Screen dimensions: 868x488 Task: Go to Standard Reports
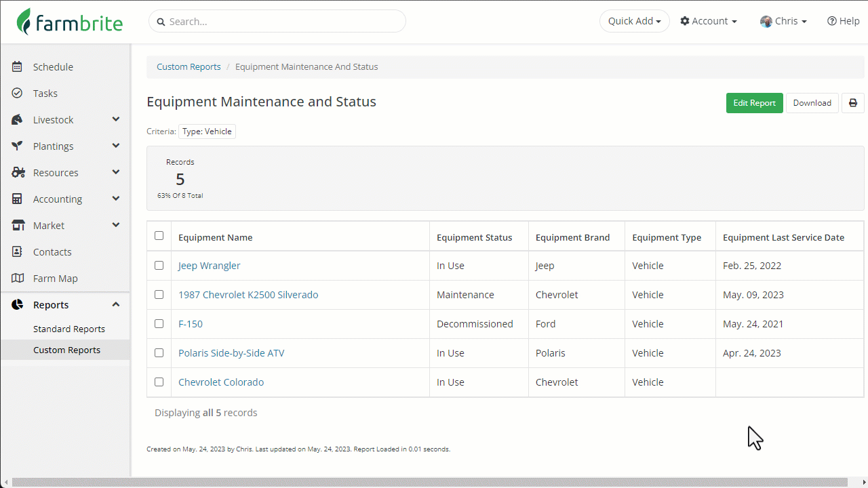pyautogui.click(x=69, y=329)
